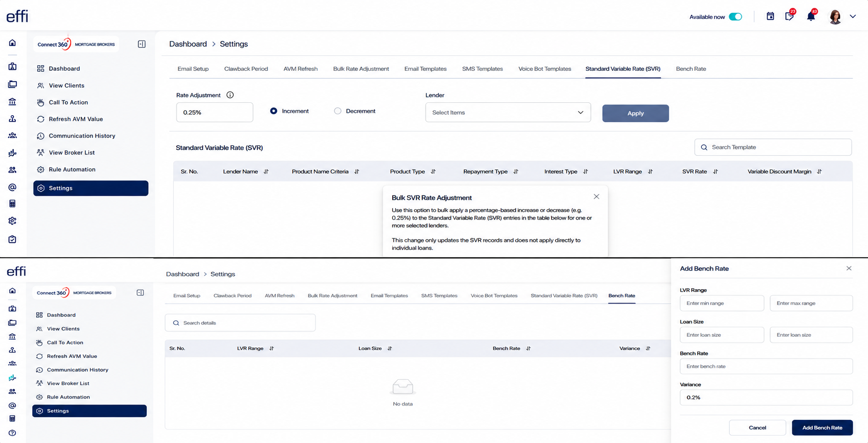868x443 pixels.
Task: Collapse the top sidebar panel icon
Action: click(141, 44)
